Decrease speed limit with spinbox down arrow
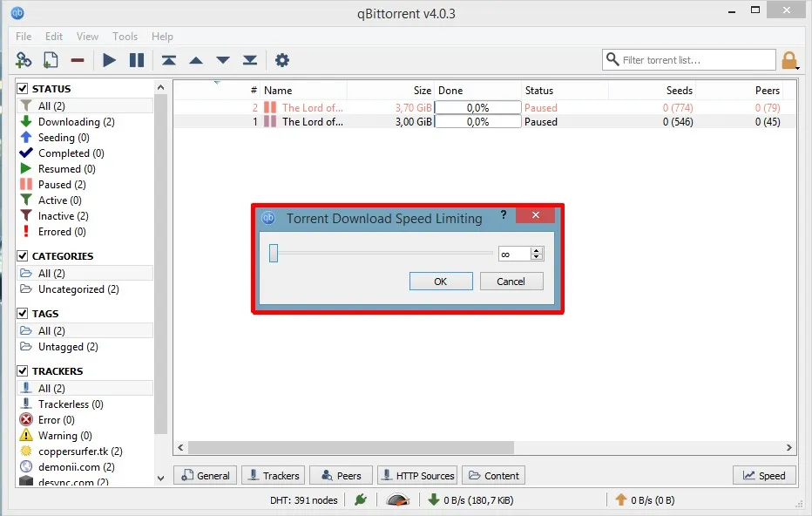The image size is (812, 516). pyautogui.click(x=537, y=257)
